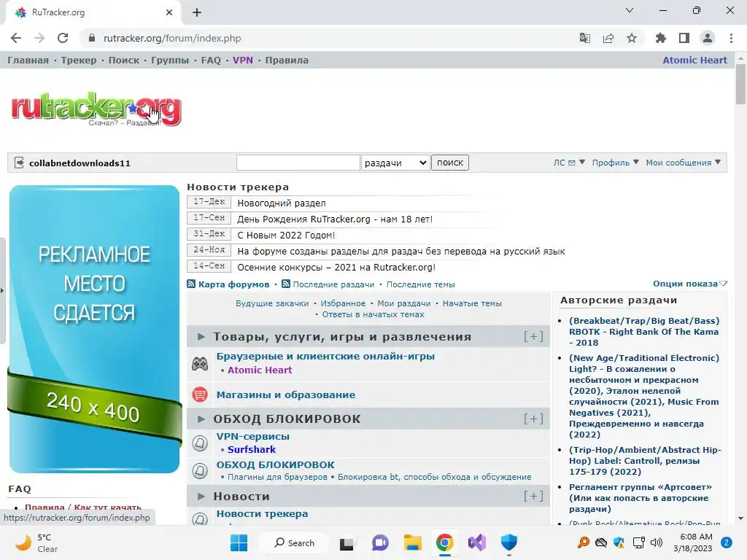The width and height of the screenshot is (747, 560).
Task: Click the padlock site info icon
Action: pyautogui.click(x=92, y=38)
